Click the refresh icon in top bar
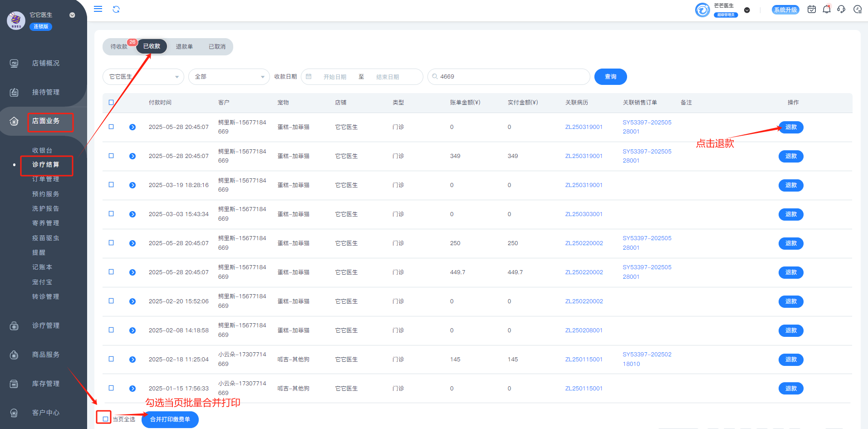 pyautogui.click(x=116, y=9)
